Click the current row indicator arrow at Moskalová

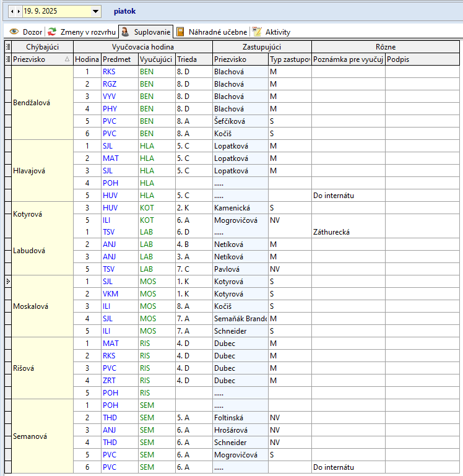tap(7, 282)
